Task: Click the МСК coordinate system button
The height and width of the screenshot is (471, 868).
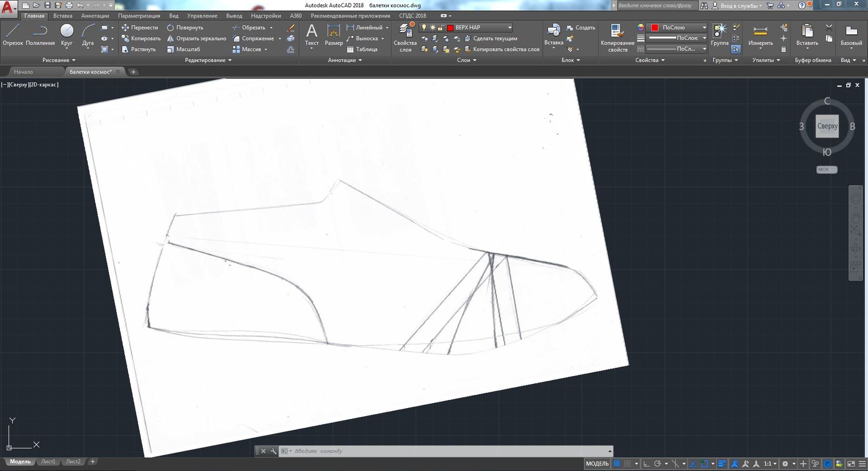Action: tap(827, 170)
